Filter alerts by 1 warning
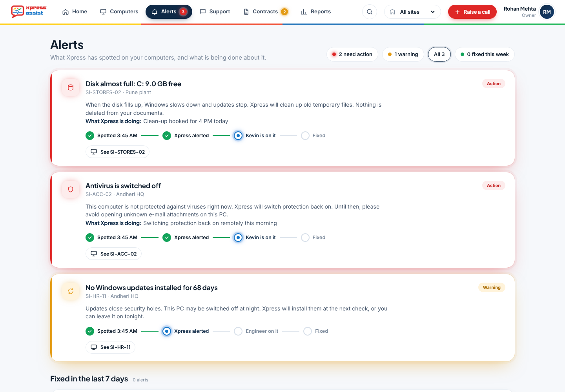The width and height of the screenshot is (565, 392). coord(403,54)
